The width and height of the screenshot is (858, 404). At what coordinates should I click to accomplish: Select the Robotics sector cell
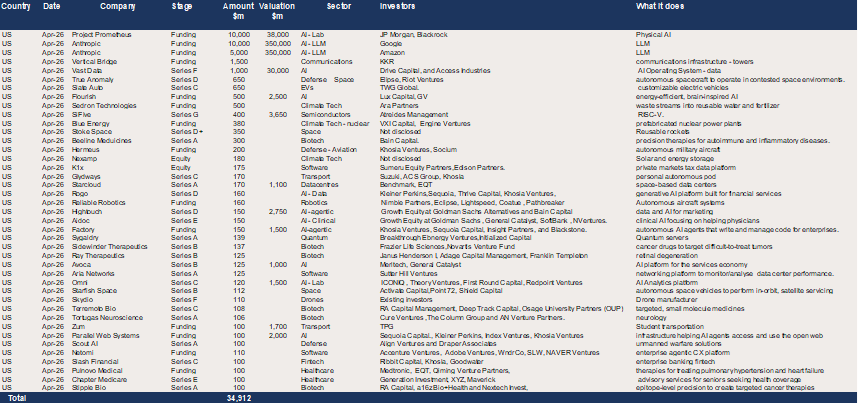pos(314,203)
